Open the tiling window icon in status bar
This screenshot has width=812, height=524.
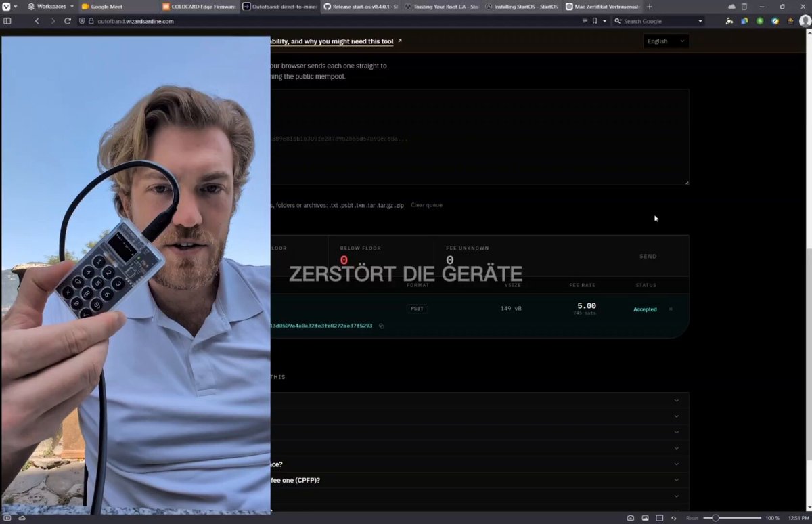[x=660, y=518]
